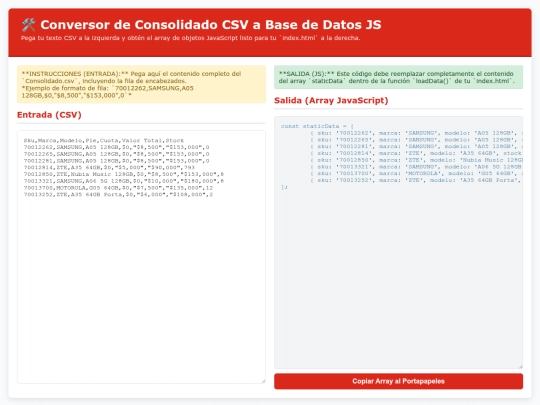Click the CSV header row 'Sku,Marca,Modelo,Pie,Cuota,Valor Total,Stock'

(104, 141)
